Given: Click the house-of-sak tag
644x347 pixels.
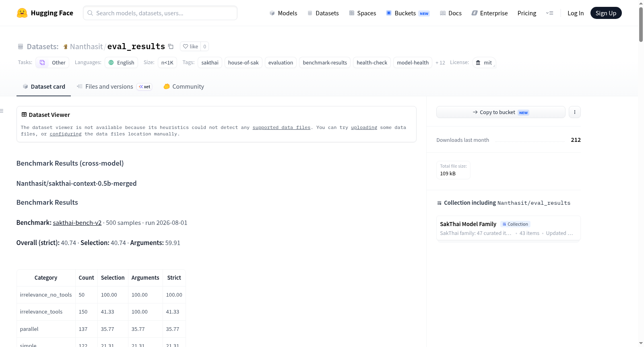Looking at the screenshot, I should pyautogui.click(x=244, y=62).
